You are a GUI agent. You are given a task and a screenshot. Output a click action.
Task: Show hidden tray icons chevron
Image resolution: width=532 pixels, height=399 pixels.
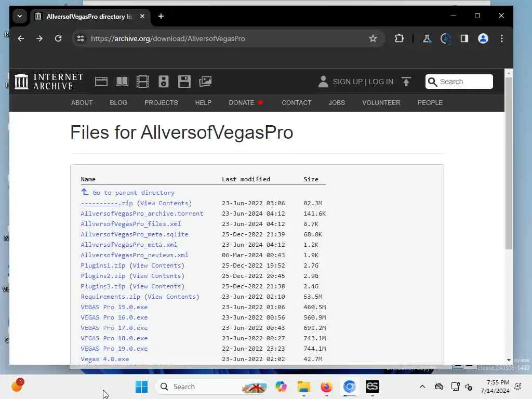[422, 387]
